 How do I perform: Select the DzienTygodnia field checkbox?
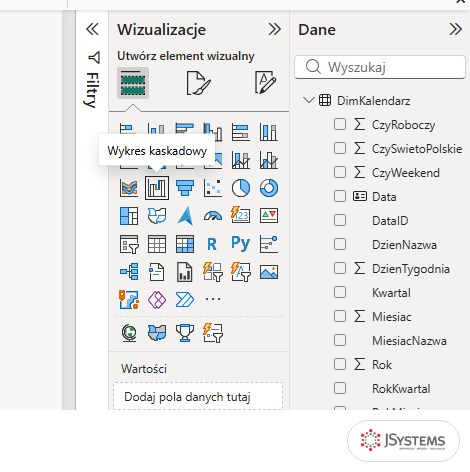point(340,268)
